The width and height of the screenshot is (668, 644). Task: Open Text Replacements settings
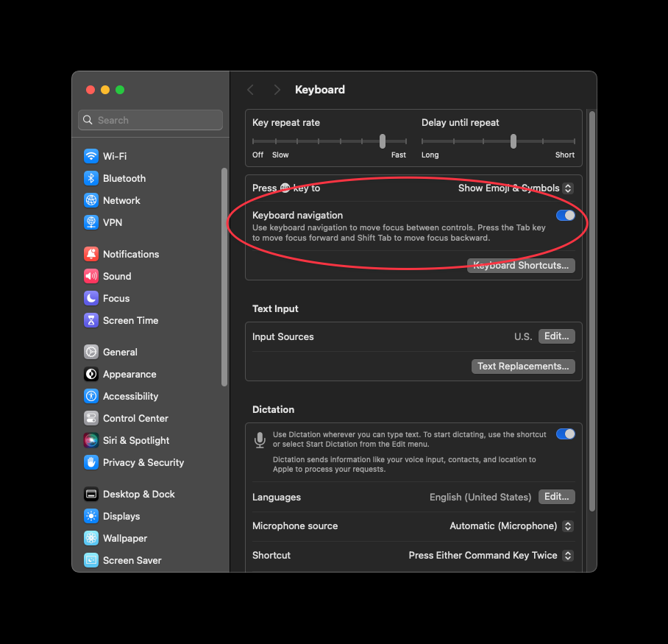tap(523, 366)
